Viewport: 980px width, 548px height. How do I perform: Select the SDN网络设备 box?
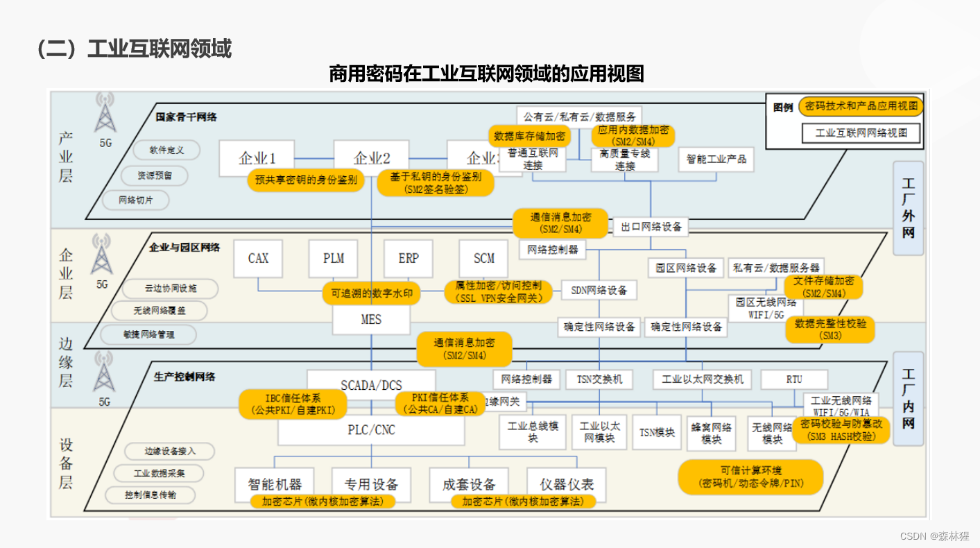(x=599, y=291)
